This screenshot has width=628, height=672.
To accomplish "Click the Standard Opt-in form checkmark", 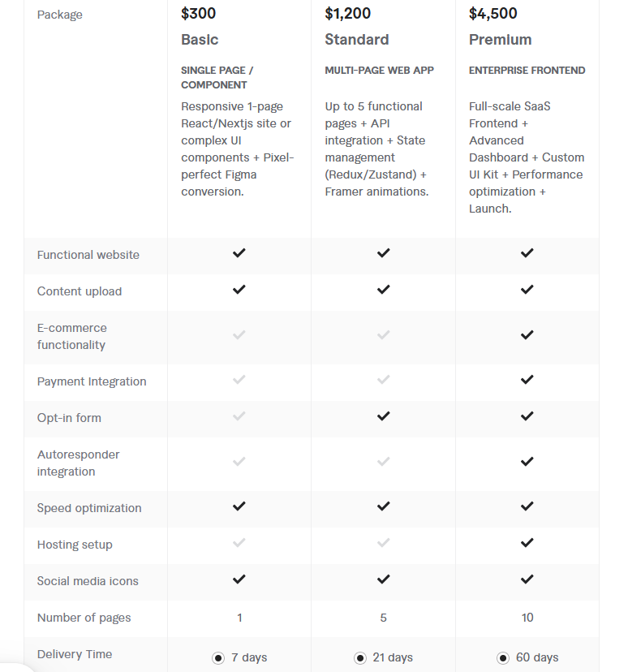I will (384, 416).
